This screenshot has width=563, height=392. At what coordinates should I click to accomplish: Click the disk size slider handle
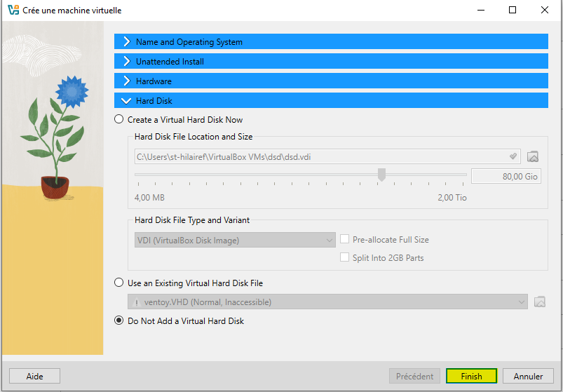point(381,175)
